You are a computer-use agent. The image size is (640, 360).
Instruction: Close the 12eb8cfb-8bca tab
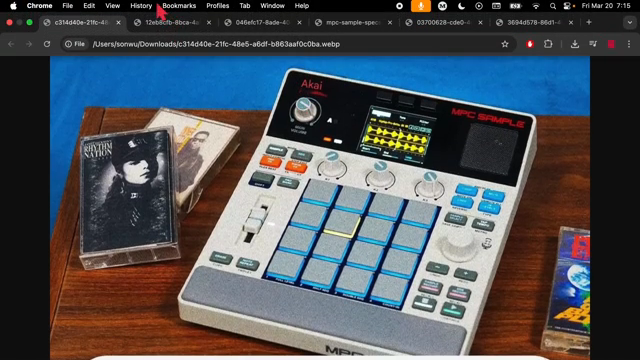(209, 22)
